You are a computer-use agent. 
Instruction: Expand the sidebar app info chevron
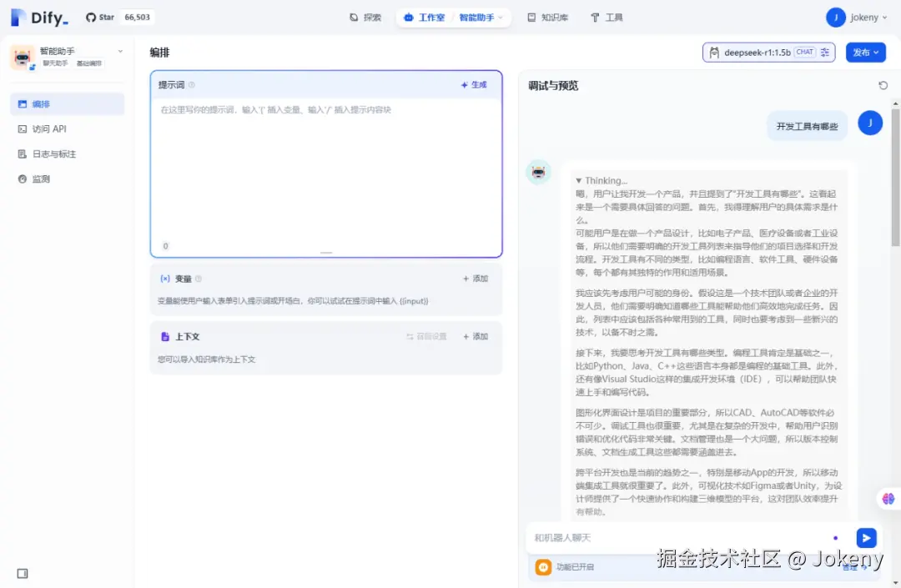coord(120,51)
